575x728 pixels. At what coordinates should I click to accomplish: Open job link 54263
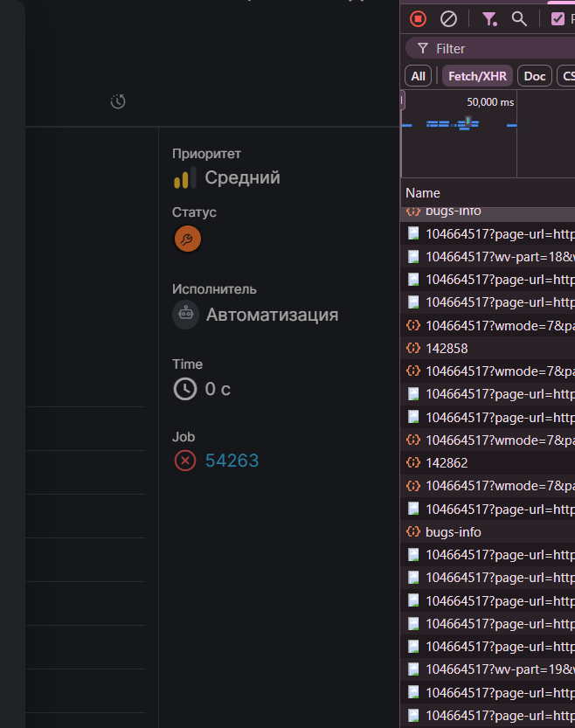click(232, 461)
